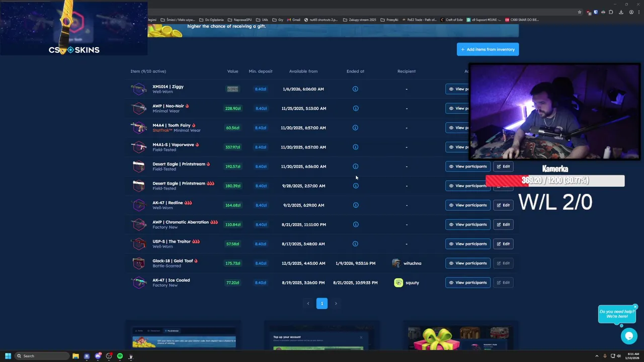This screenshot has width=644, height=362.
Task: Click info icon in XM1014 Ziggy row
Action: (355, 89)
